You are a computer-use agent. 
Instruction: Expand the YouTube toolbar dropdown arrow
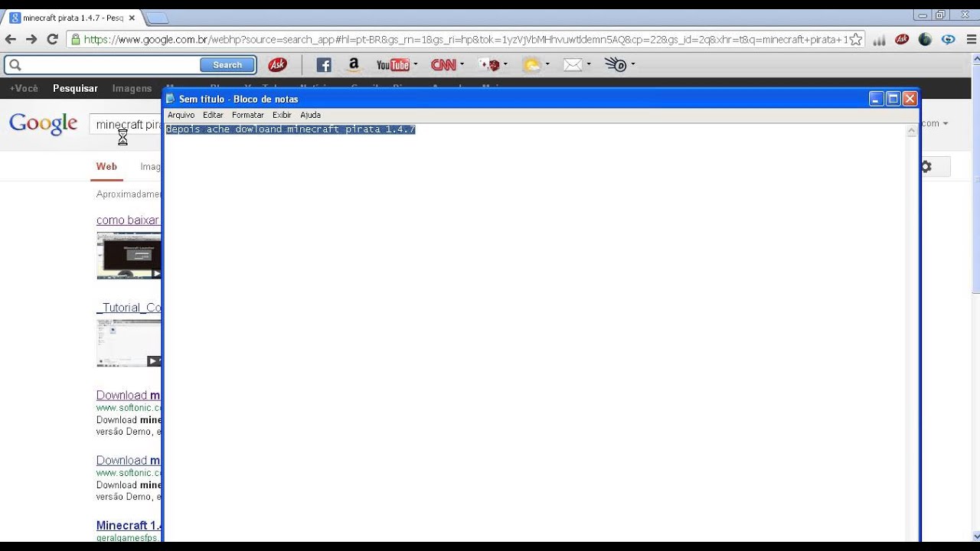coord(416,65)
